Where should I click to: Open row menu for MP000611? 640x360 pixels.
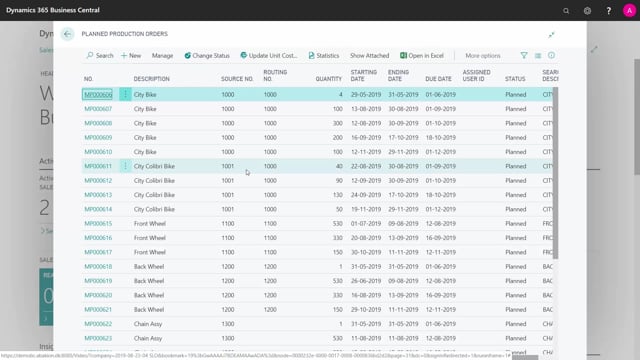click(x=125, y=166)
